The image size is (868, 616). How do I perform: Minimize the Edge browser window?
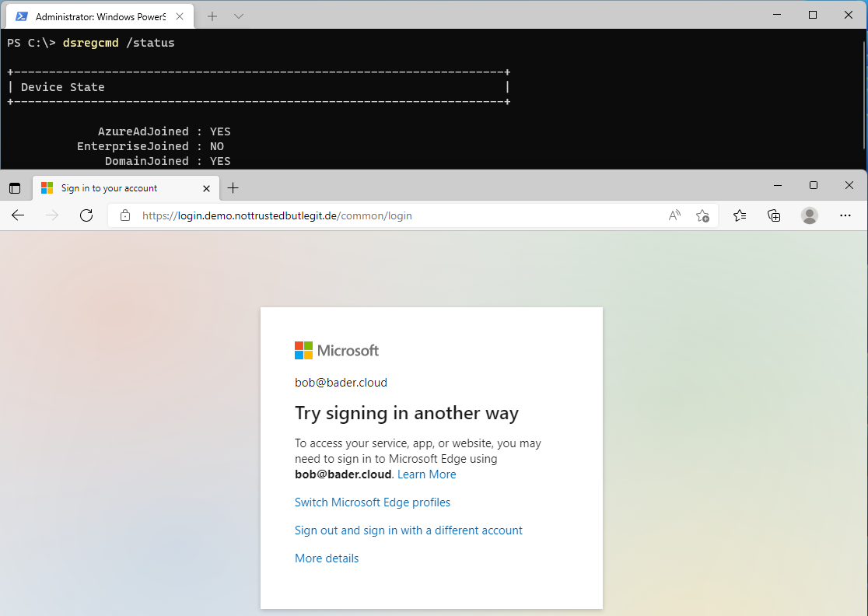(778, 185)
